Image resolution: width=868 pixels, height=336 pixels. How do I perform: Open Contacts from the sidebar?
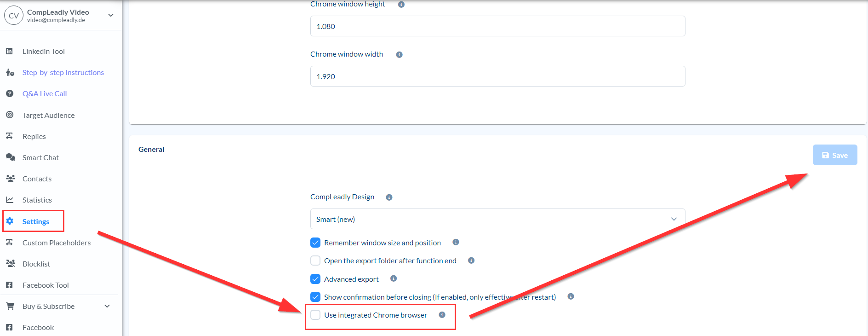[x=37, y=179]
